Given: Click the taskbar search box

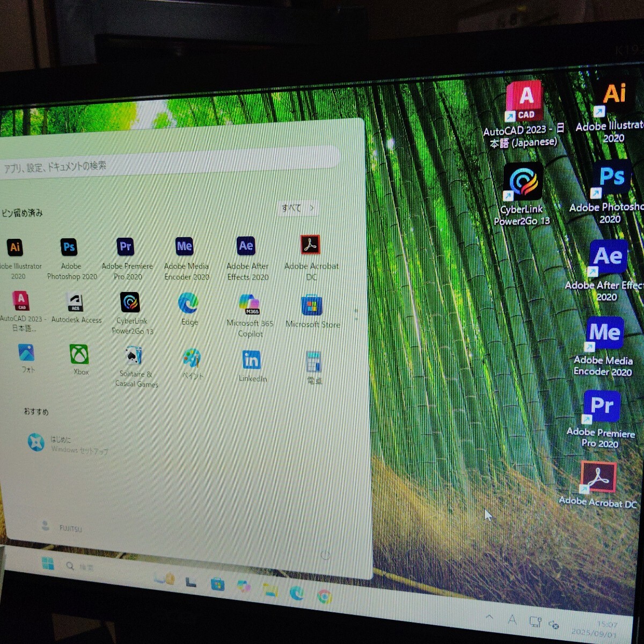Looking at the screenshot, I should (x=80, y=566).
